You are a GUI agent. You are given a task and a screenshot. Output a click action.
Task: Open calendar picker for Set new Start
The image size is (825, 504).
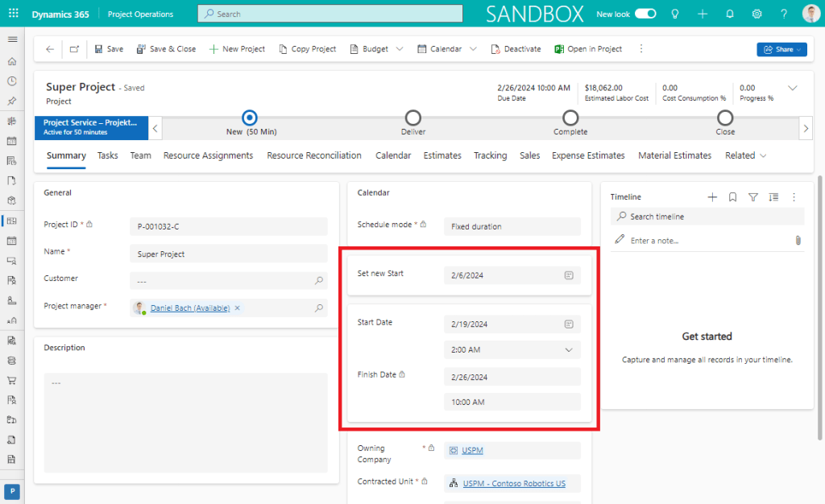pos(569,275)
